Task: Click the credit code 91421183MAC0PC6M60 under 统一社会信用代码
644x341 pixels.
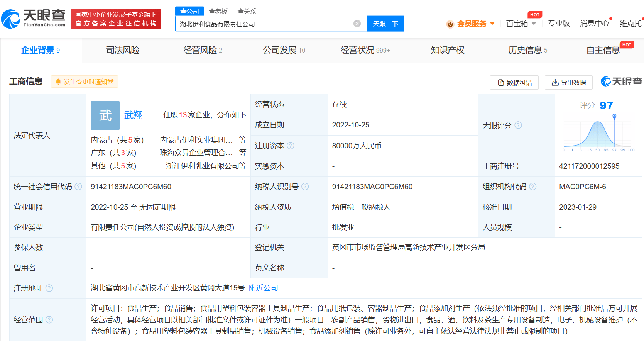Action: 131,187
